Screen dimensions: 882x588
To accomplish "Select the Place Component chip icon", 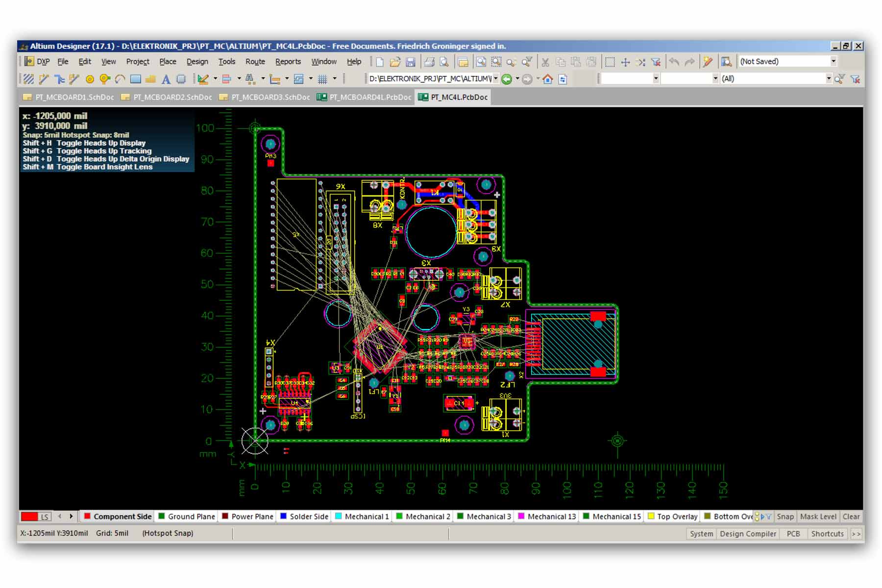I will 181,79.
